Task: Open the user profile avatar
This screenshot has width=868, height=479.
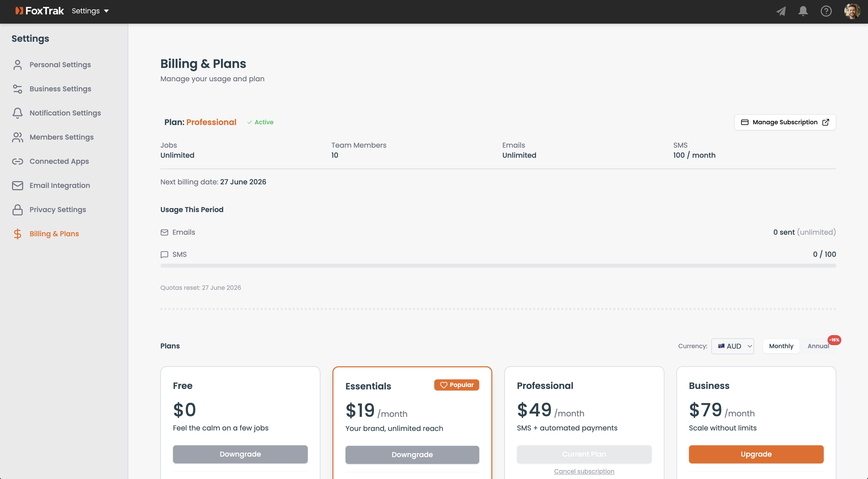Action: [852, 11]
